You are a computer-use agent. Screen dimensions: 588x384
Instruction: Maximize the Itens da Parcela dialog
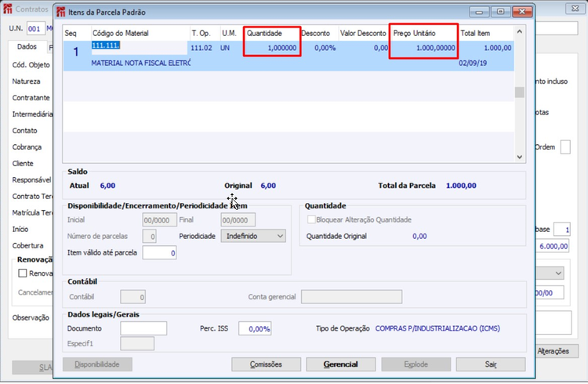coord(501,12)
